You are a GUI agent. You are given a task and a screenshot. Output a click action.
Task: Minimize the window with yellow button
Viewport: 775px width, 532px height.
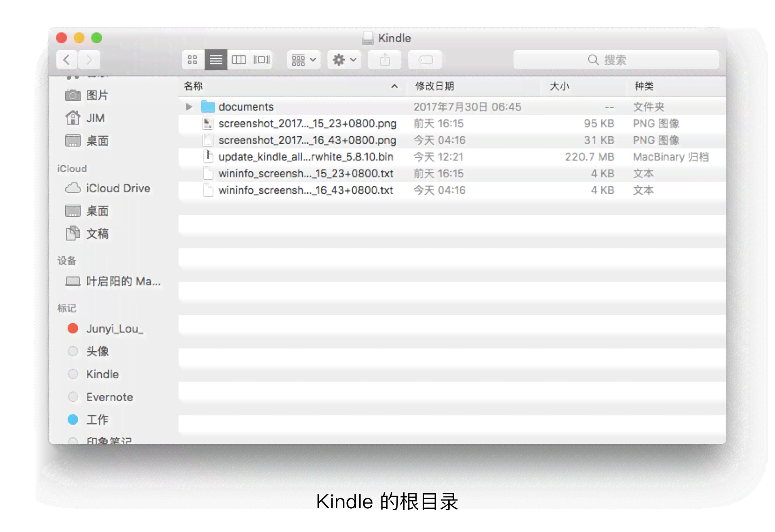[x=79, y=38]
